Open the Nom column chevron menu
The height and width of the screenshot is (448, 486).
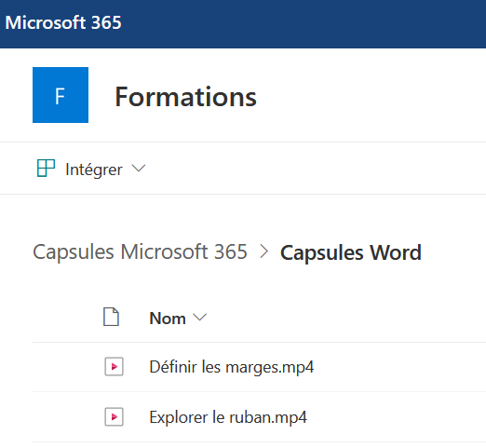[199, 318]
